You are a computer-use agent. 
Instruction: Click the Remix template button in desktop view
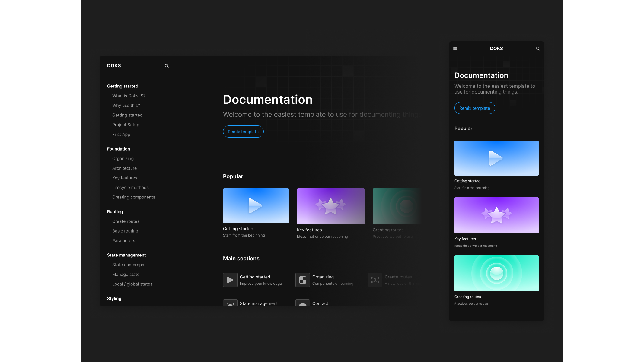point(243,132)
